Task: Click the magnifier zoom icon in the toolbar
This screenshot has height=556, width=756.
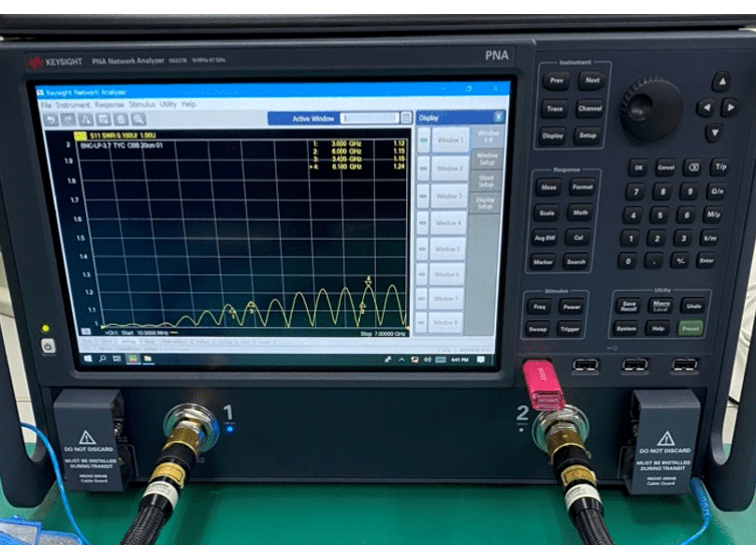Action: click(138, 119)
